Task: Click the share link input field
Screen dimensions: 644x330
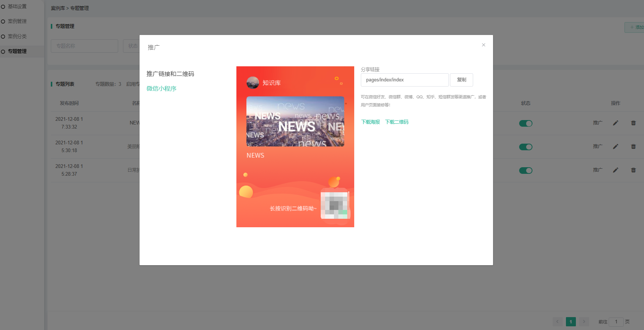Action: coord(404,80)
